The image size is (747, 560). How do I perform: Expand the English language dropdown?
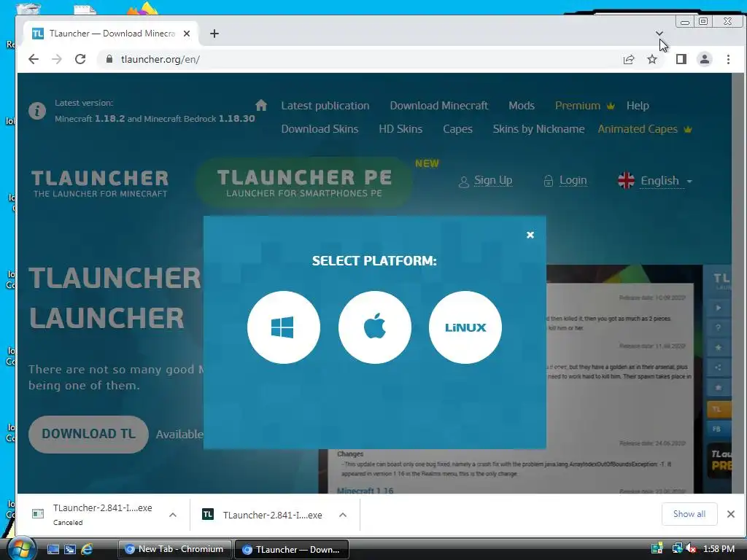(655, 181)
